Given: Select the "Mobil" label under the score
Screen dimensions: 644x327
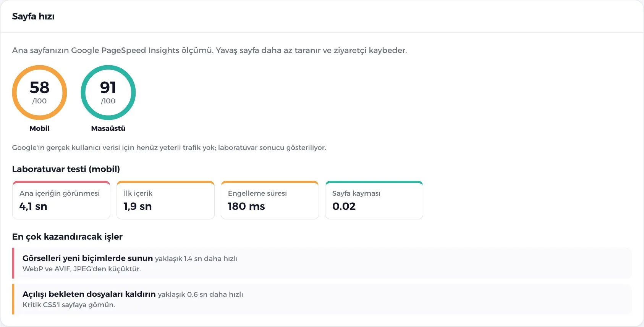Looking at the screenshot, I should pyautogui.click(x=39, y=129).
